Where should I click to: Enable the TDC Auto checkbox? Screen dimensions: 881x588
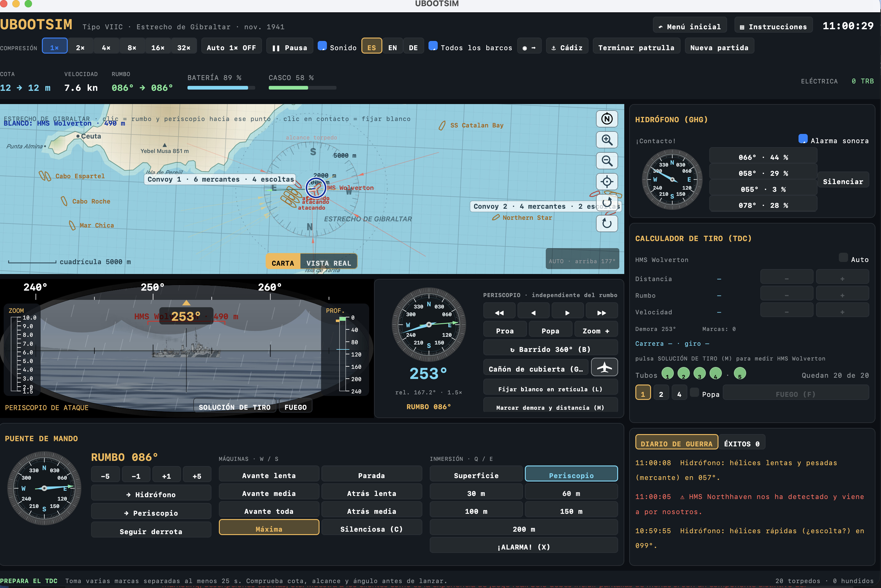point(843,257)
